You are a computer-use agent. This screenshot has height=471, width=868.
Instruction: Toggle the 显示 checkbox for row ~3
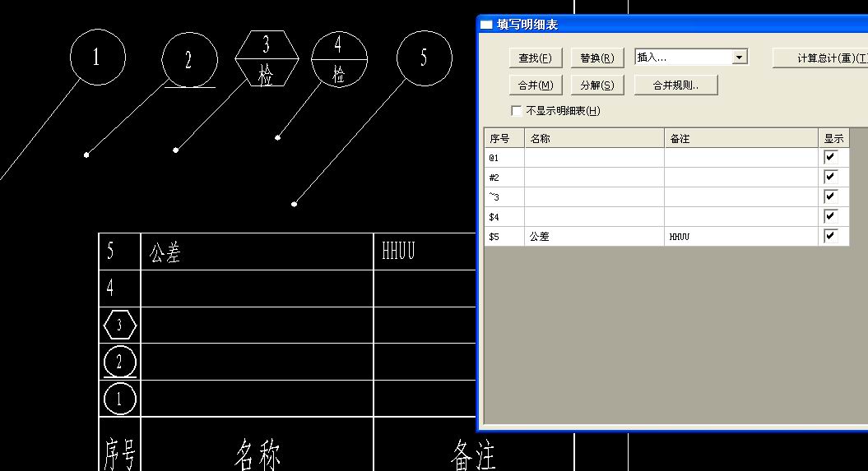point(830,196)
